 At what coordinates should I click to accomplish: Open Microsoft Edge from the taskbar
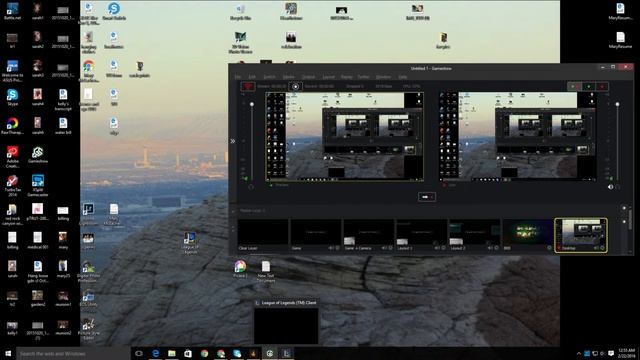155,353
